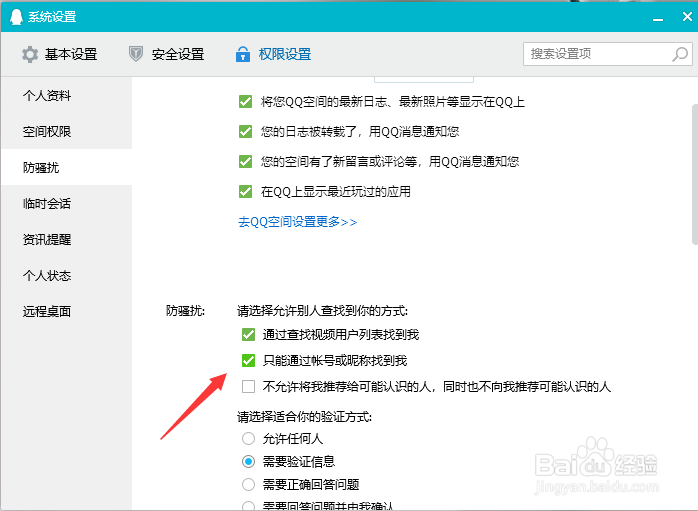
Task: Click the blue lock icon beside 权限设置
Action: [243, 54]
